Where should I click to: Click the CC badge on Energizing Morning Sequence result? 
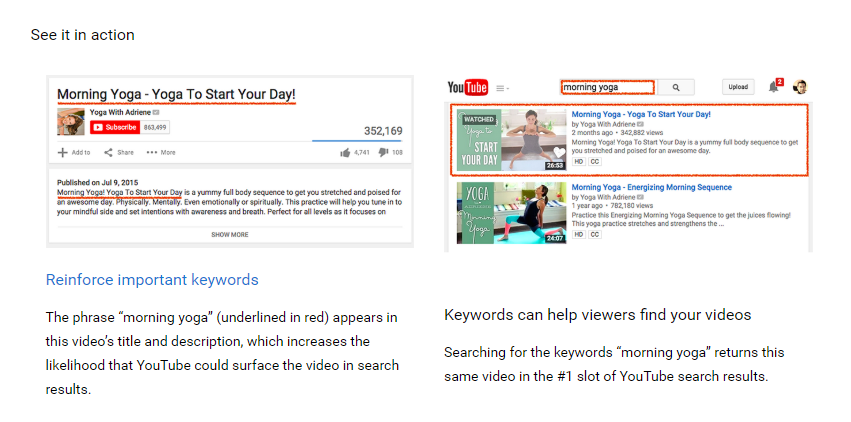(x=595, y=234)
